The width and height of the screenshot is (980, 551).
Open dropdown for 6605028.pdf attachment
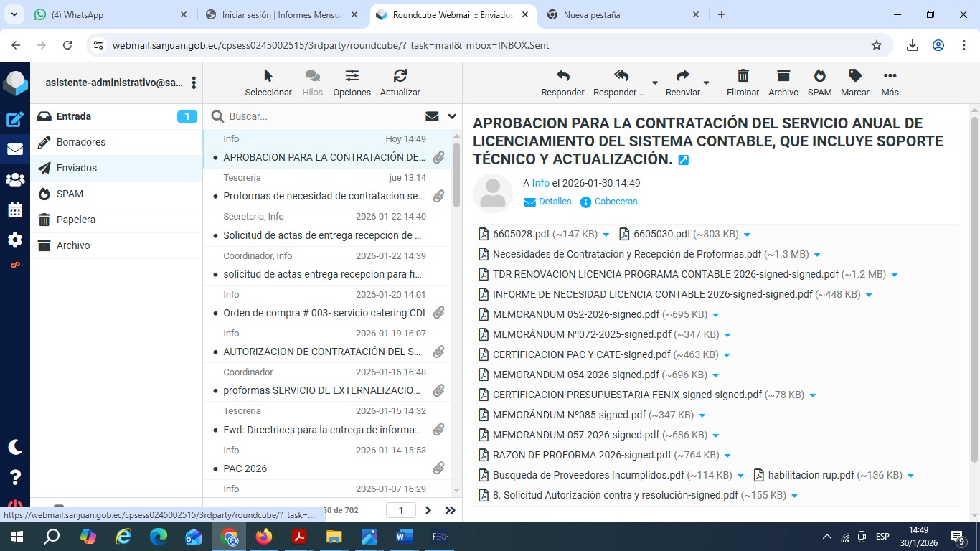click(x=606, y=235)
